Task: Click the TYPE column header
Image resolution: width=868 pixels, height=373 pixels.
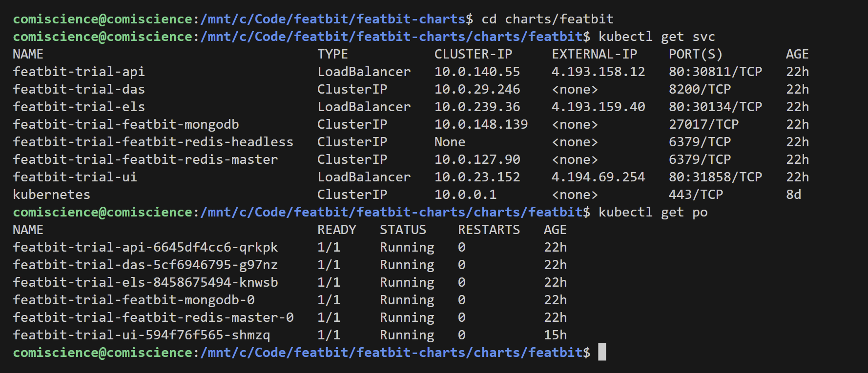Action: point(332,54)
